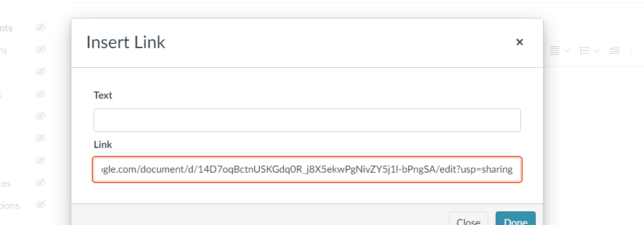Toggle the hidden-eye icon beside "ces" item
Image resolution: width=644 pixels, height=225 pixels.
click(40, 182)
